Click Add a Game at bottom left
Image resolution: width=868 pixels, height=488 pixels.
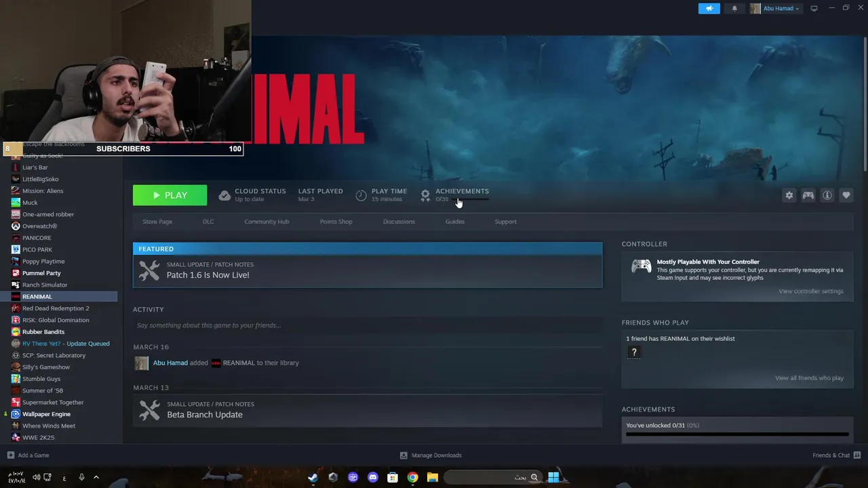28,455
